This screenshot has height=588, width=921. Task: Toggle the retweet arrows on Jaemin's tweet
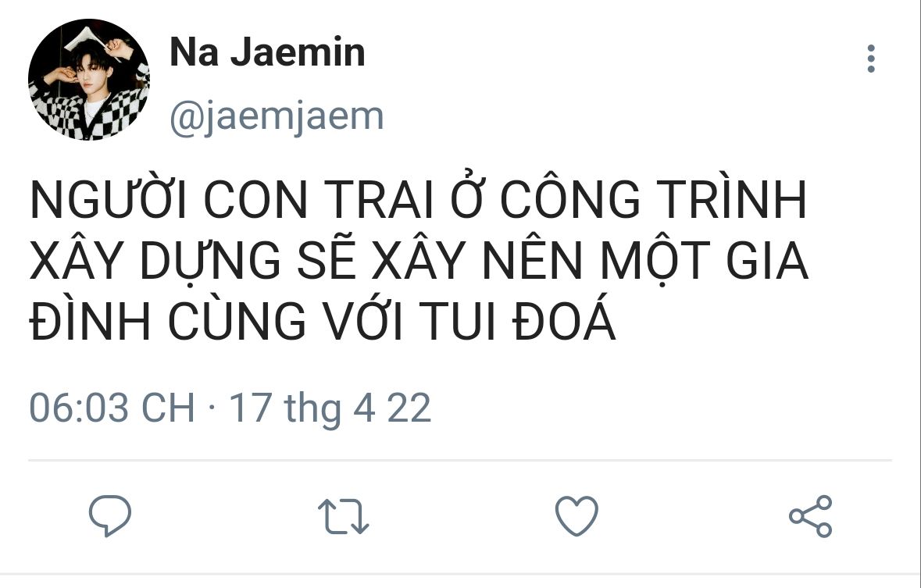point(343,516)
